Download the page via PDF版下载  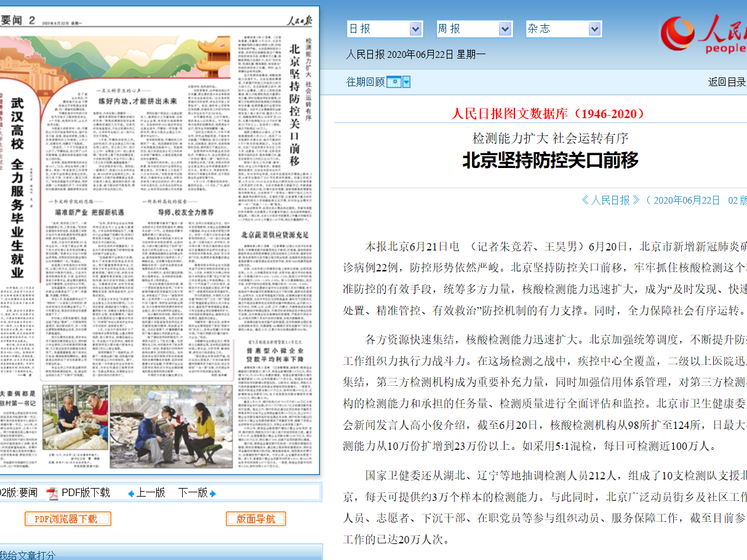tap(86, 493)
